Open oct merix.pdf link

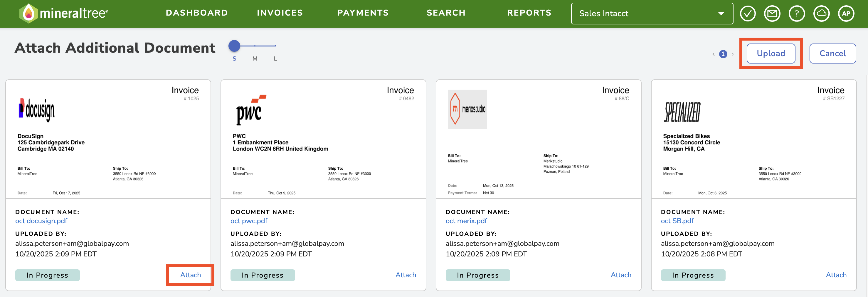coord(466,221)
